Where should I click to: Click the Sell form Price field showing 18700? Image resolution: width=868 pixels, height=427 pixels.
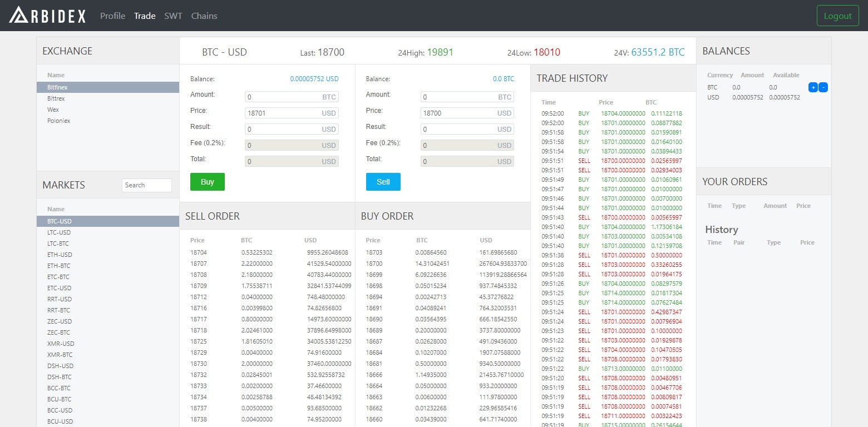pyautogui.click(x=467, y=113)
